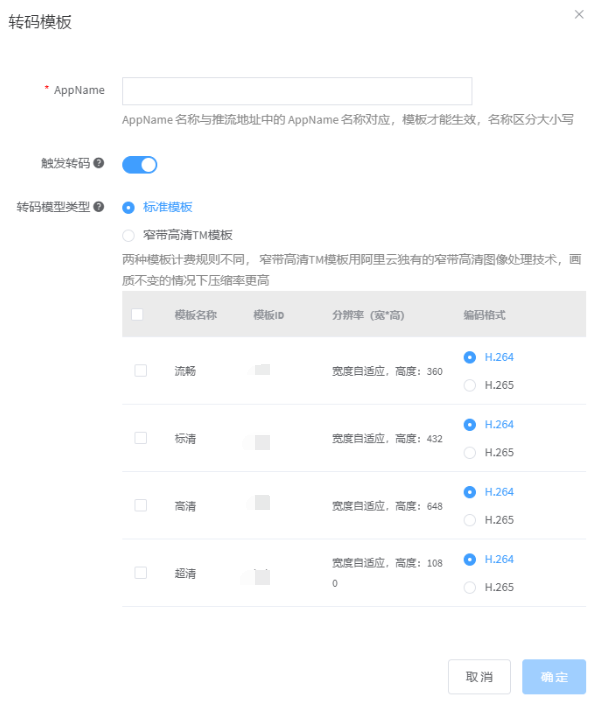
Task: Close the 转码模板 dialog with X
Action: [x=579, y=14]
